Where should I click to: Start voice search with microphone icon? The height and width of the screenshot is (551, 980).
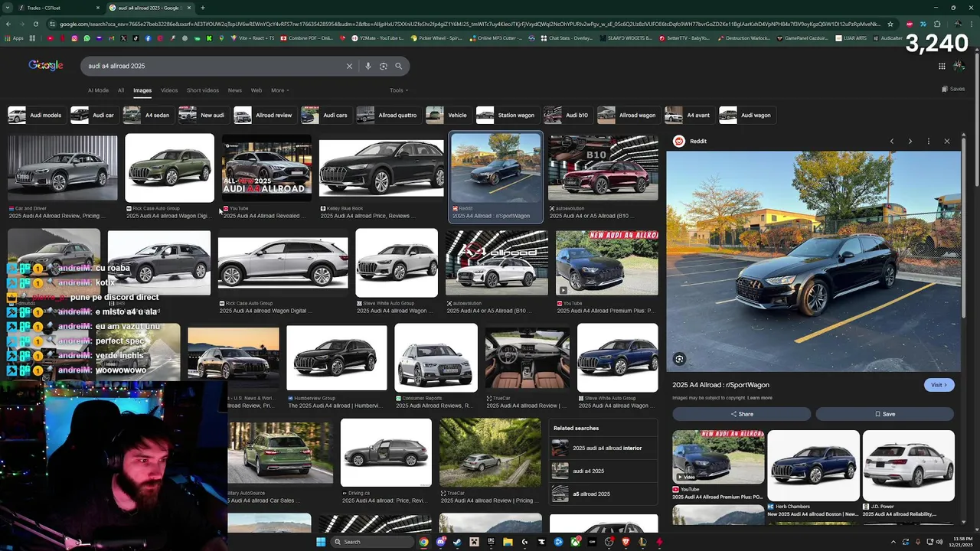pos(368,66)
